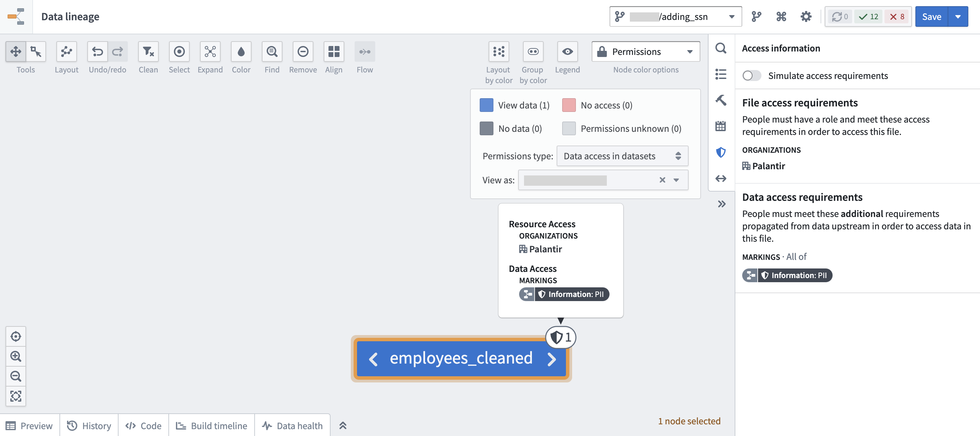Clear the View as user selection

pos(662,180)
